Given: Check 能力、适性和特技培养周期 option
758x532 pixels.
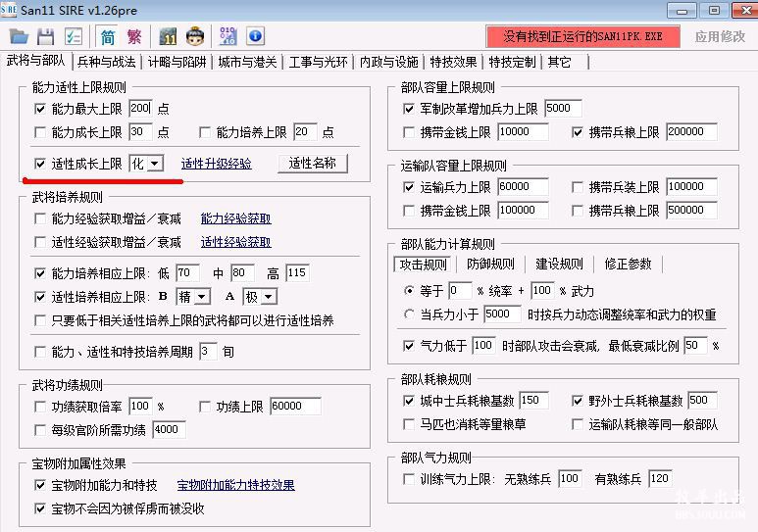Looking at the screenshot, I should (40, 352).
